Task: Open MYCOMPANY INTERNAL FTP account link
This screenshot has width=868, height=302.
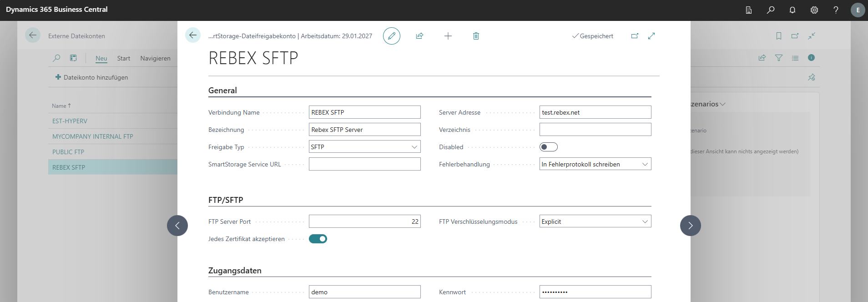Action: [93, 136]
